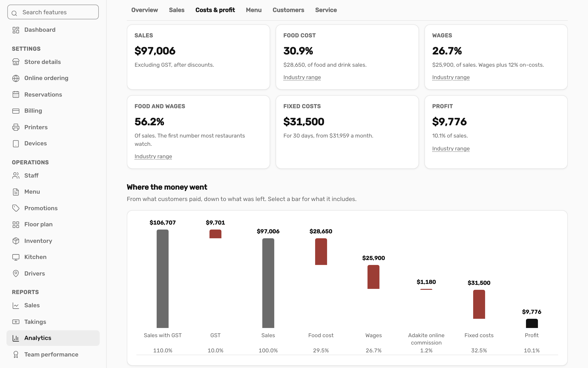Click the Analytics bar chart icon

[x=16, y=338]
